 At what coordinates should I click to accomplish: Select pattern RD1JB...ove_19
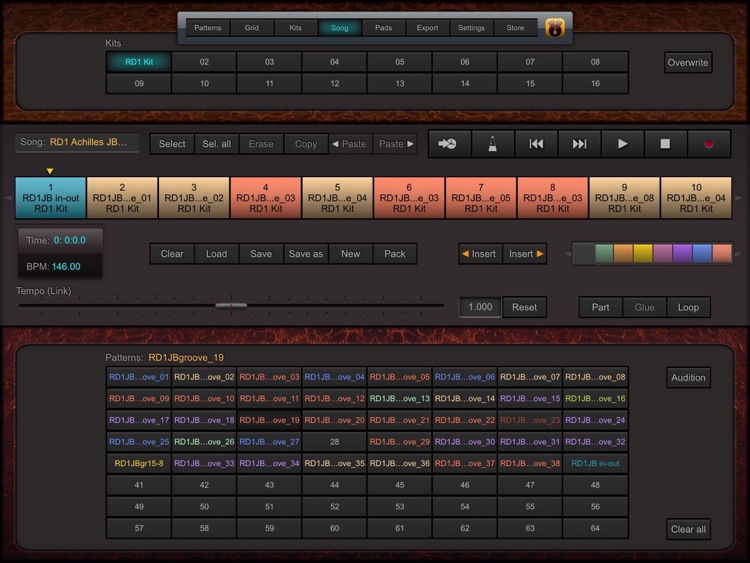(x=269, y=420)
